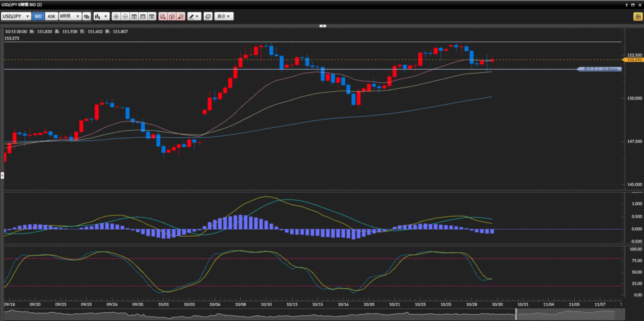Open the 8時間 timeframe dropdown
Screen dimensions: 644x321
pyautogui.click(x=69, y=16)
